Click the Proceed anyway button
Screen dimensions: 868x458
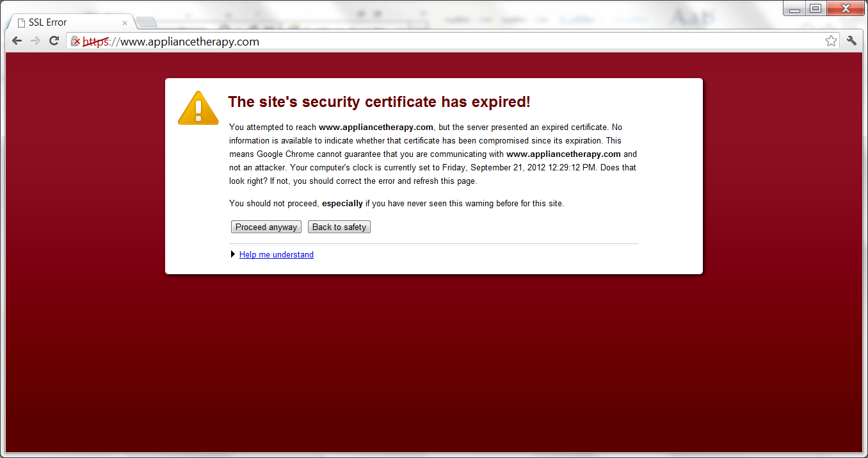266,226
